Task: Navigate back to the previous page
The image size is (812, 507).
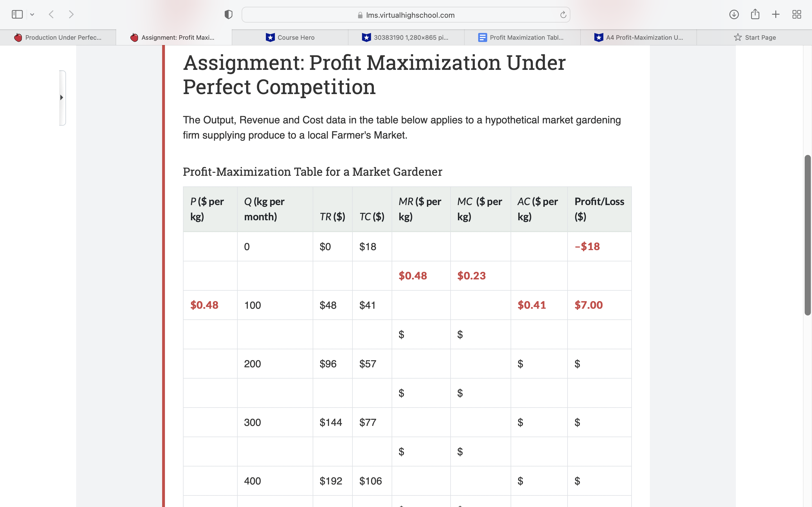Action: (x=51, y=14)
